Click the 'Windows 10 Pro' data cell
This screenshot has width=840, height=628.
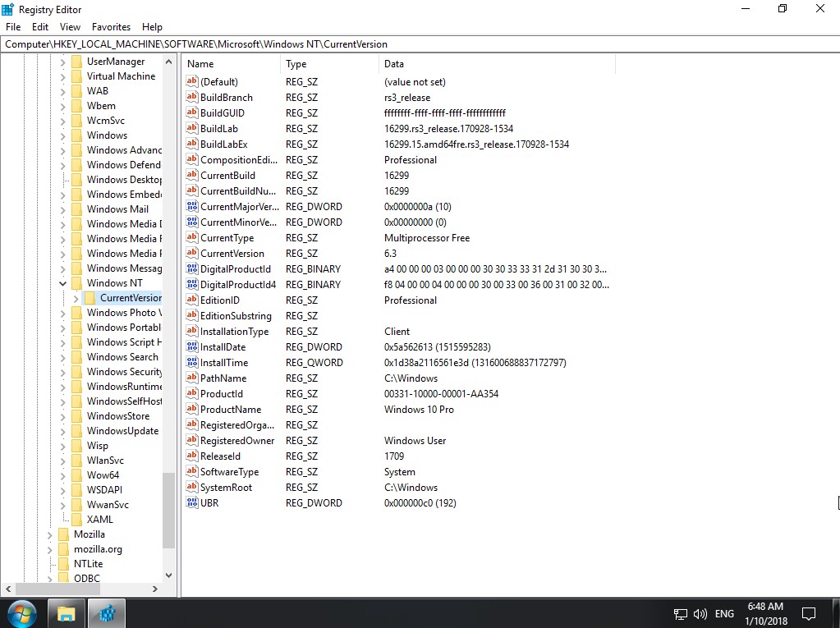[x=419, y=410]
